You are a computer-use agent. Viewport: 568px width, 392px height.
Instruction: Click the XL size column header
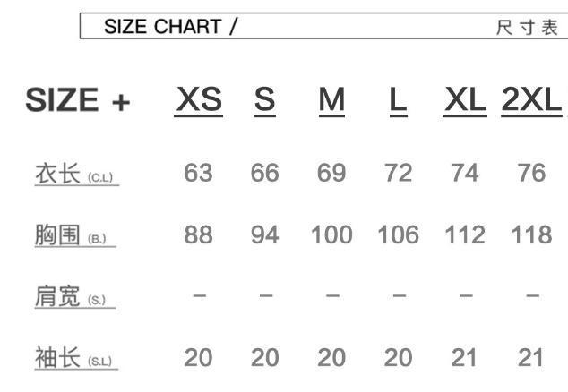pos(465,100)
